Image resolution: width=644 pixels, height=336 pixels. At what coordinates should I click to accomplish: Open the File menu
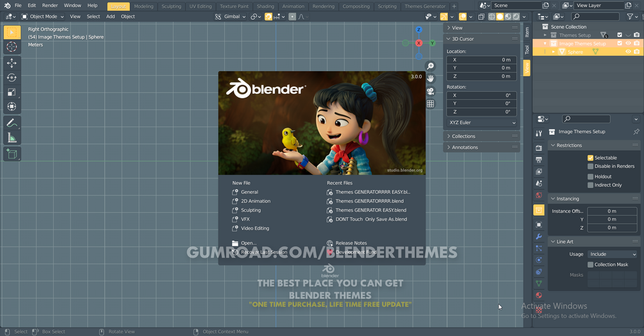point(18,5)
